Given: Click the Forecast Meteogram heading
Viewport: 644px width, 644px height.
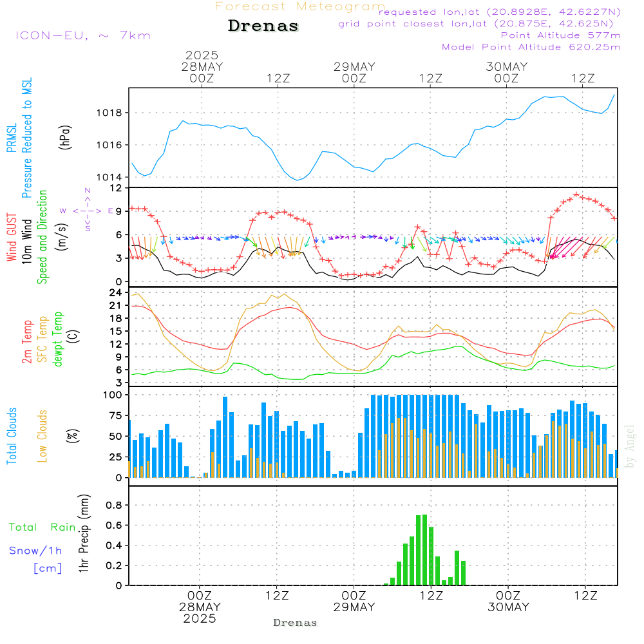Looking at the screenshot, I should [x=299, y=6].
